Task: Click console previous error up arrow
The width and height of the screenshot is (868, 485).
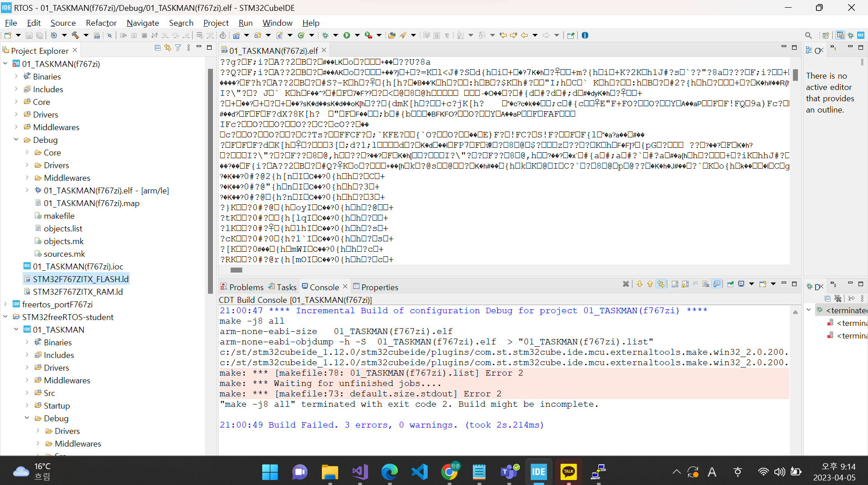Action: pos(650,284)
